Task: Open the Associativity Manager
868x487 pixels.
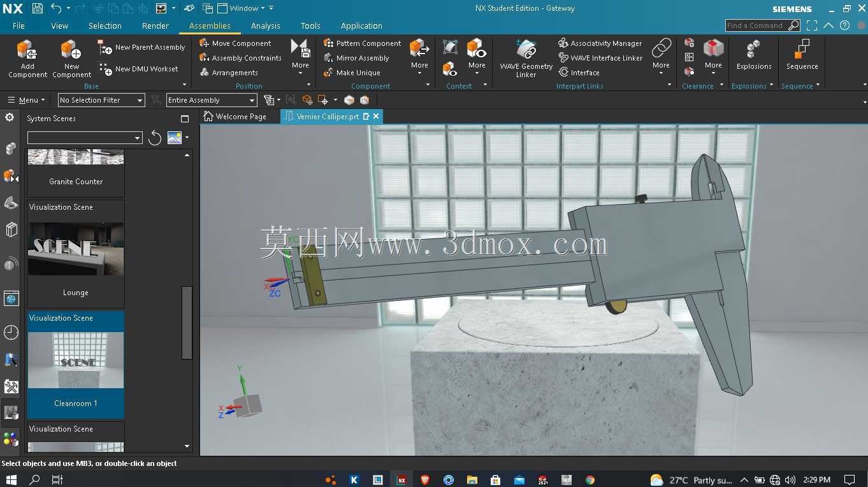Action: click(x=600, y=43)
